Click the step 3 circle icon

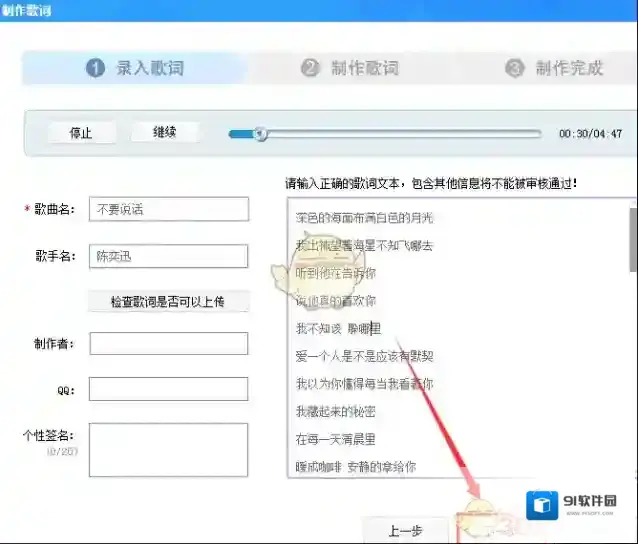coord(514,68)
